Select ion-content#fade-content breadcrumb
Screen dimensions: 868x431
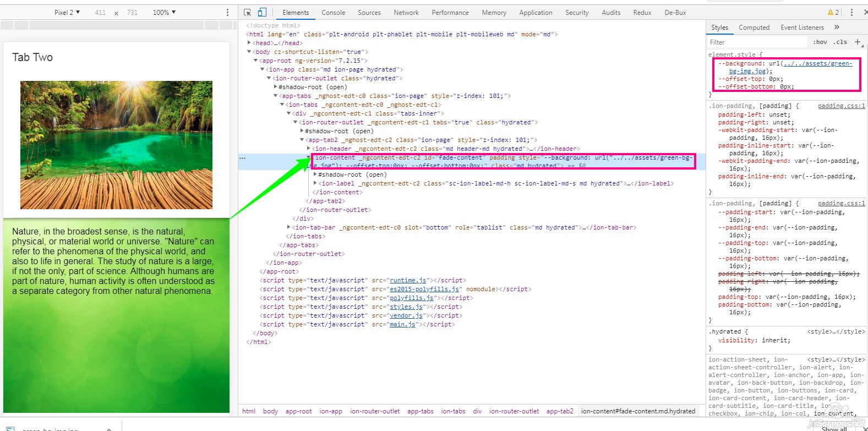[x=638, y=411]
